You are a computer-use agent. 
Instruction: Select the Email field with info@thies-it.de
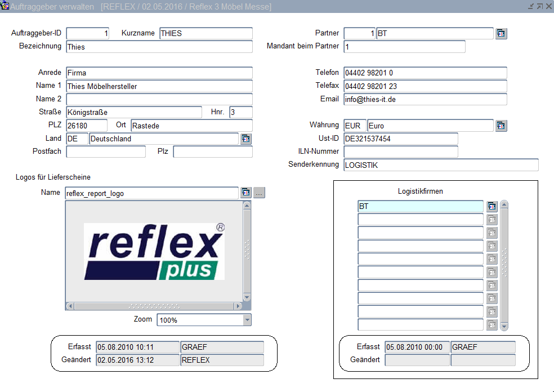(x=425, y=100)
